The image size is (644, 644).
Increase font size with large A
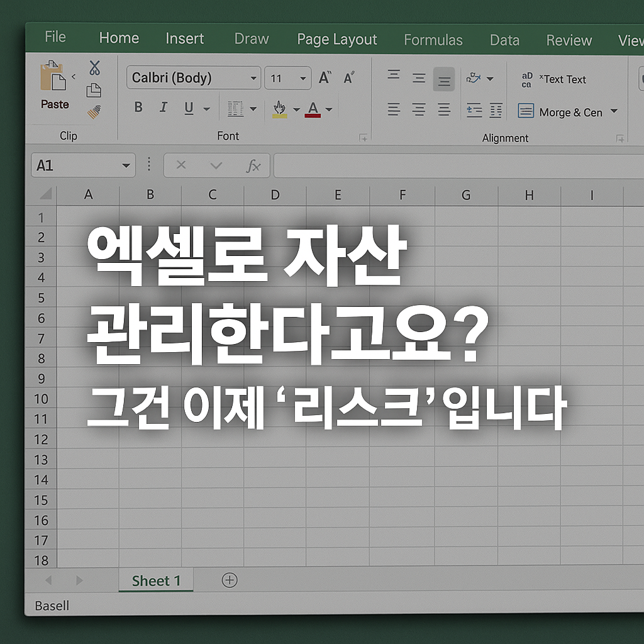coord(325,77)
